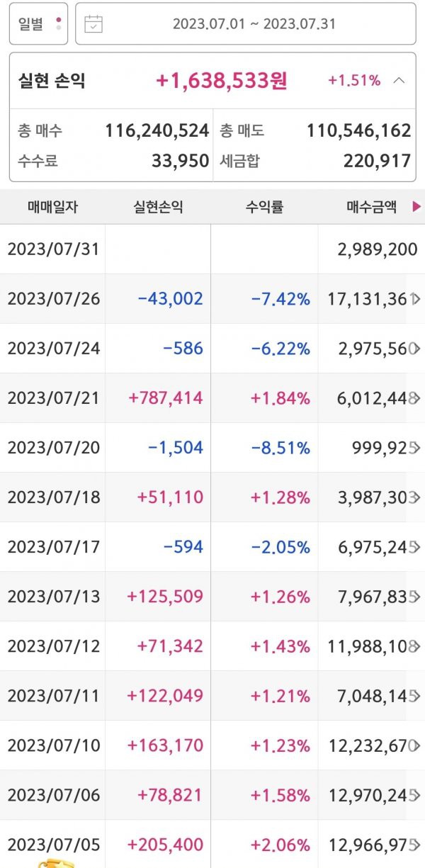Tap the +1,638,533원 total profit value
This screenshot has height=868, width=425.
click(x=222, y=81)
